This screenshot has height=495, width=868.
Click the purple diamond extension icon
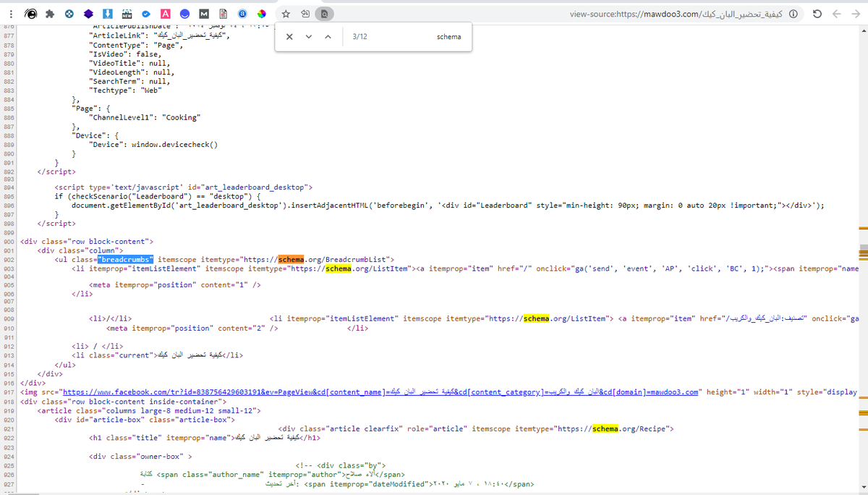[88, 14]
